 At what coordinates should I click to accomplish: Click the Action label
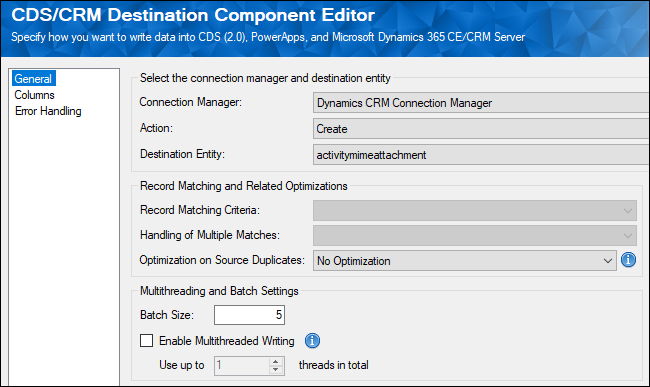[x=156, y=128]
